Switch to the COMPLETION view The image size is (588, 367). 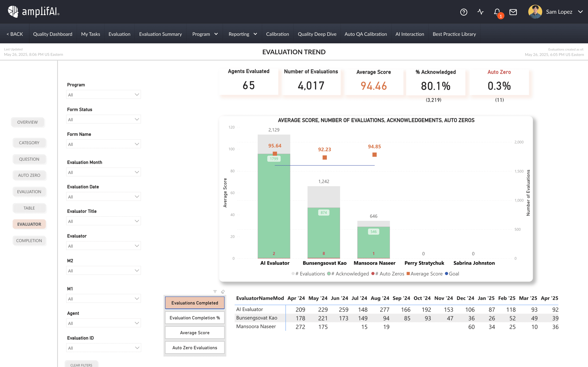(x=29, y=241)
